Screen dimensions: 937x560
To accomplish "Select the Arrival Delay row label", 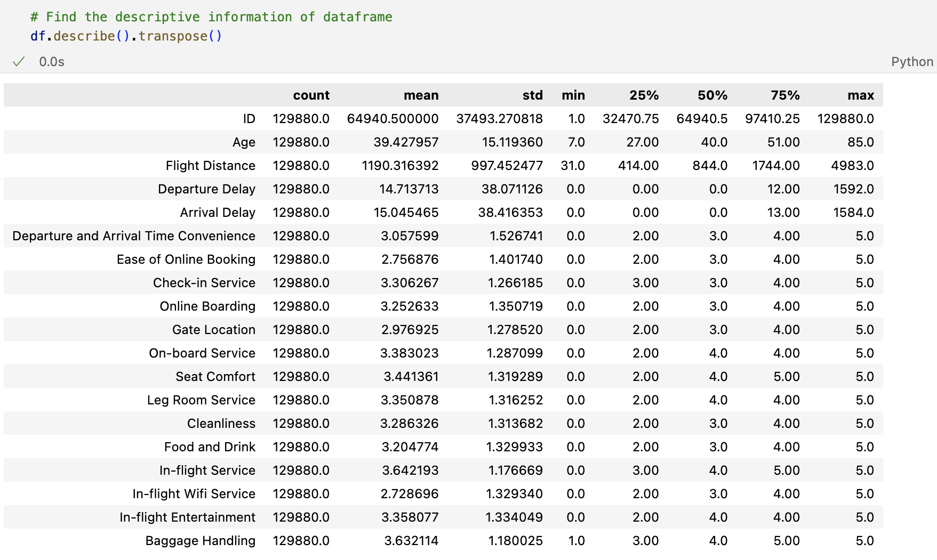I will pyautogui.click(x=218, y=213).
